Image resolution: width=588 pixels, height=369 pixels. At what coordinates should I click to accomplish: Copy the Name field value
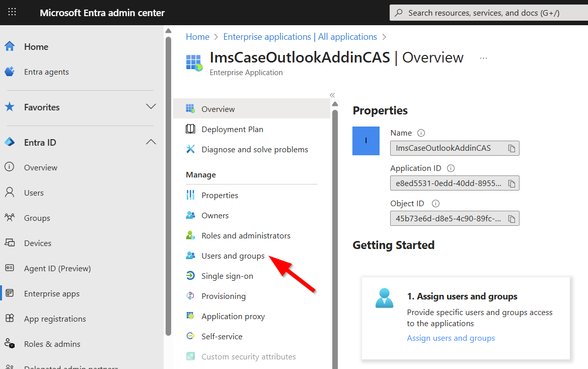pyautogui.click(x=511, y=148)
